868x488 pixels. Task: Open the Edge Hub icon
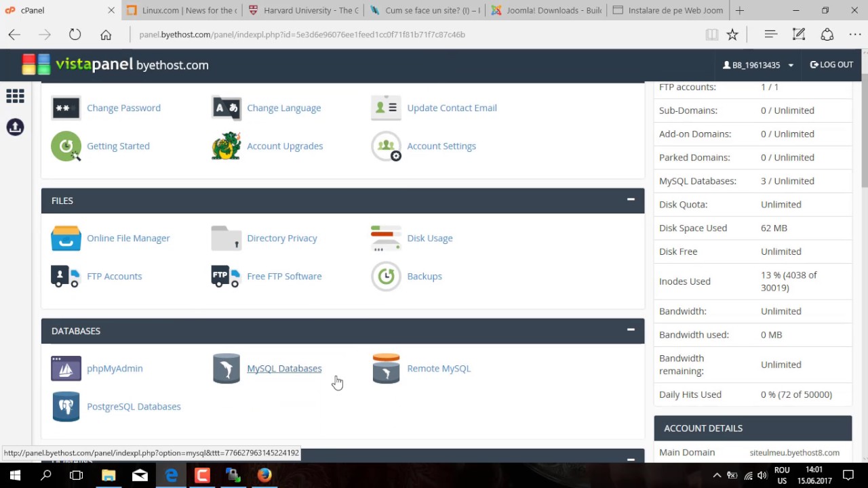pyautogui.click(x=770, y=35)
